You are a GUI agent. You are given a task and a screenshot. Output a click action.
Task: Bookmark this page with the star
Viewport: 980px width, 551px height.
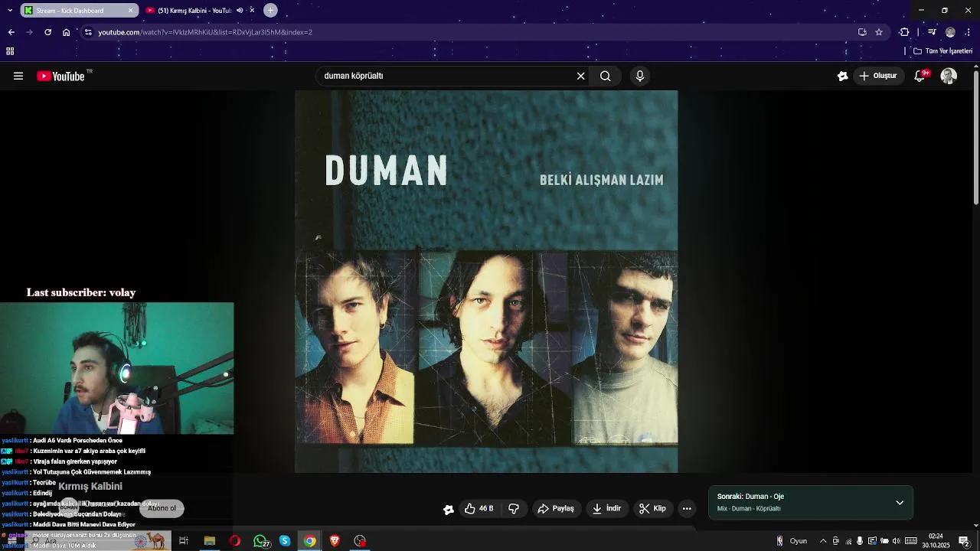pos(879,32)
